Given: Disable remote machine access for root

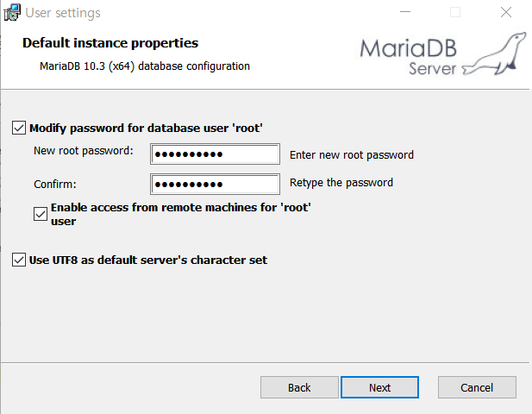Looking at the screenshot, I should 41,214.
